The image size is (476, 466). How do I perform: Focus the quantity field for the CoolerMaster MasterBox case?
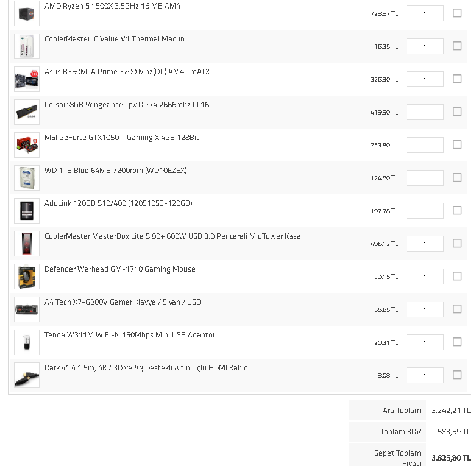click(x=425, y=244)
